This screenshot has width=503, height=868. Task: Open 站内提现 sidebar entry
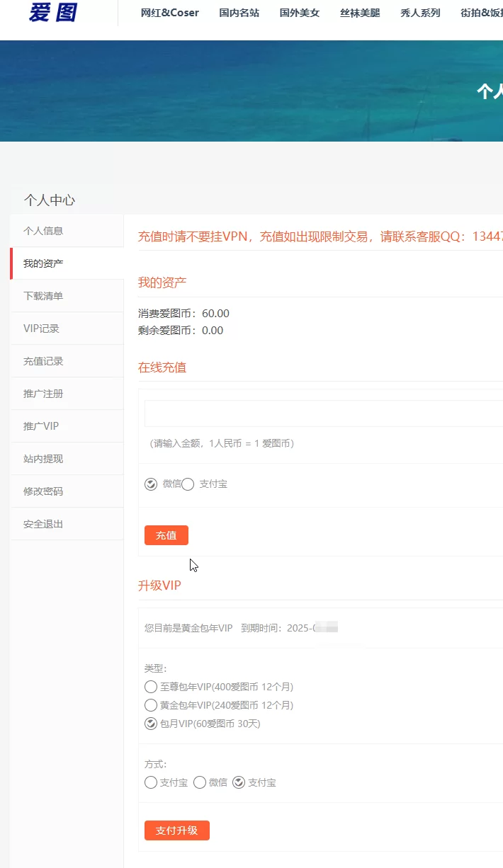pyautogui.click(x=67, y=459)
